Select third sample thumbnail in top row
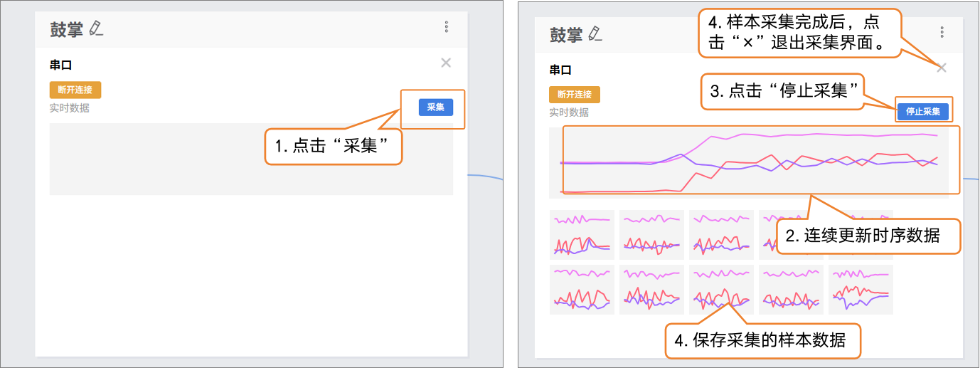The width and height of the screenshot is (980, 368). 721,234
